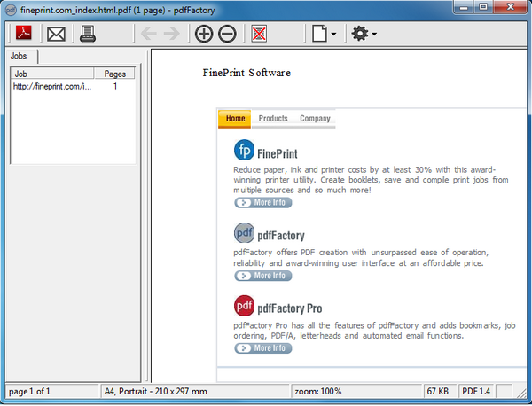532x406 pixels.
Task: Click More Info button under FinePrint
Action: pos(262,202)
